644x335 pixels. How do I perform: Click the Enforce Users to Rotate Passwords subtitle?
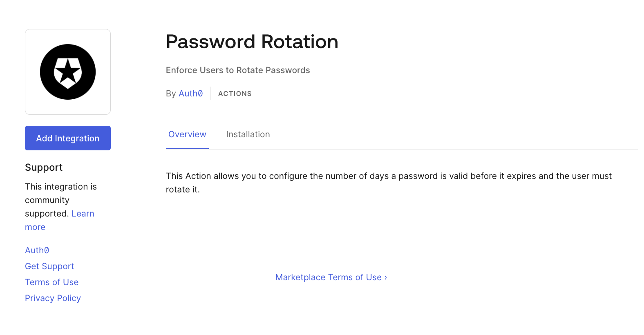pyautogui.click(x=238, y=70)
